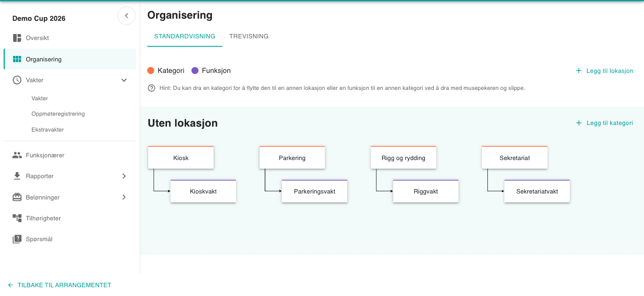
Task: Open Funksjonærer in the sidebar
Action: [x=70, y=156]
